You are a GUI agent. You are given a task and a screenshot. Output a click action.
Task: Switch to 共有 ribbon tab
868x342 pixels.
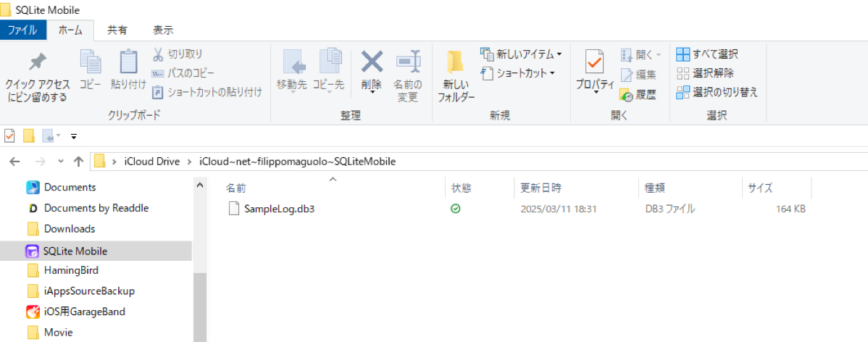117,30
